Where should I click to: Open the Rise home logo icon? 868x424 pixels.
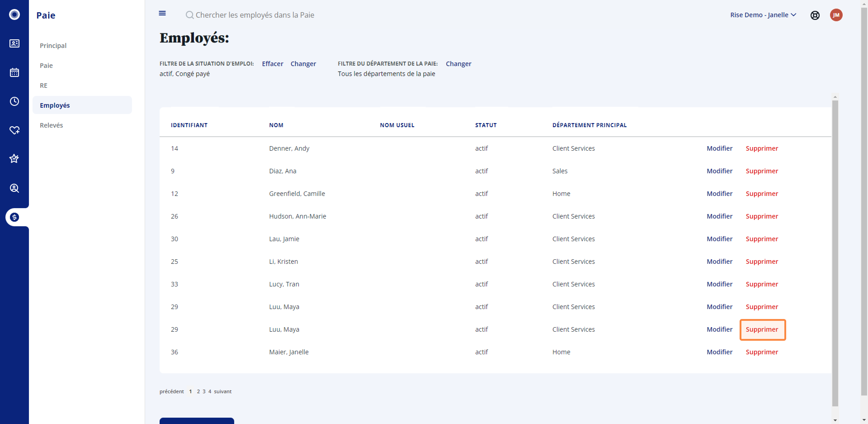(x=14, y=14)
